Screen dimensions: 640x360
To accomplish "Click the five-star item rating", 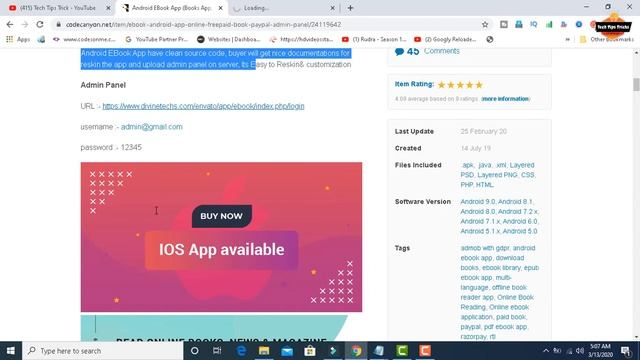I will click(460, 85).
